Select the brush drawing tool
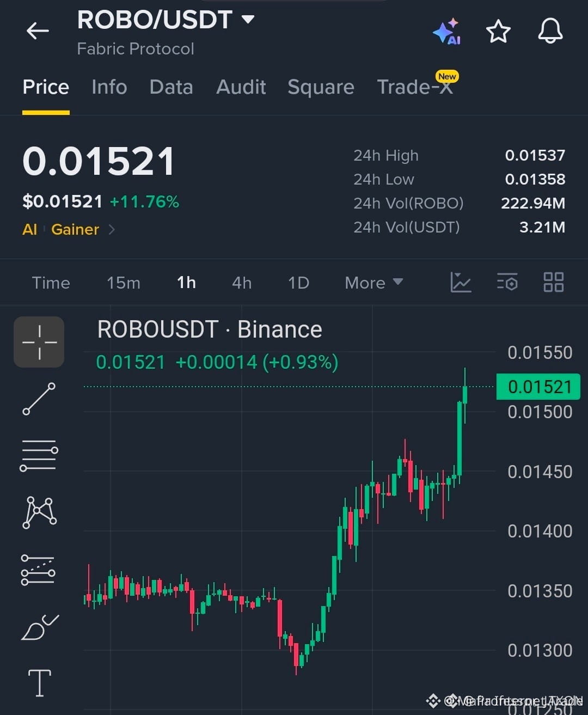The width and height of the screenshot is (588, 715). [39, 627]
